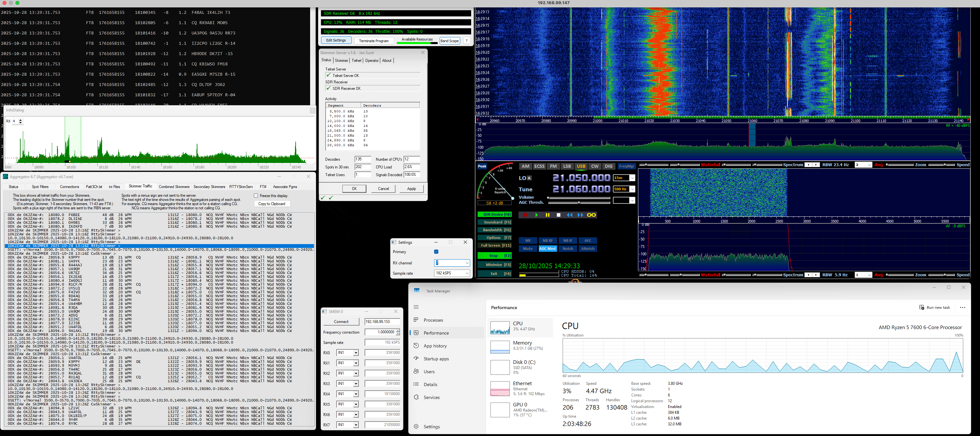Click the Terminate Program button
Viewport: 980px width, 436px height.
click(x=374, y=41)
